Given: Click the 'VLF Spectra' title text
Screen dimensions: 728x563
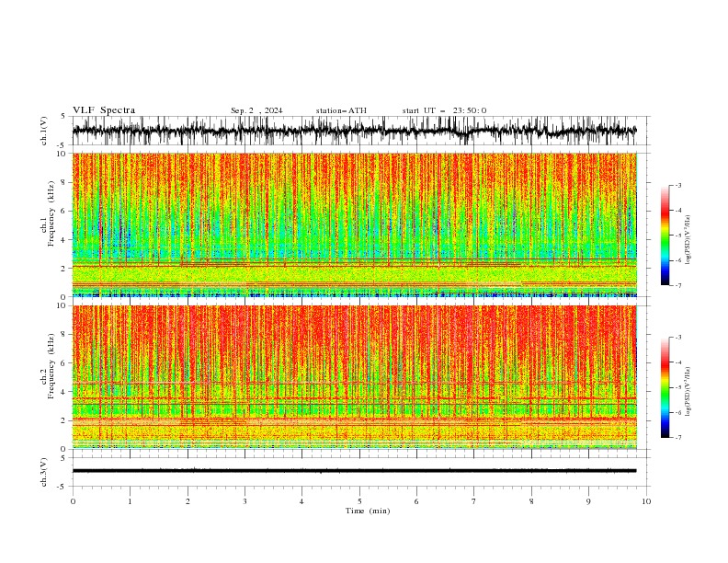Looking at the screenshot, I should point(104,110).
